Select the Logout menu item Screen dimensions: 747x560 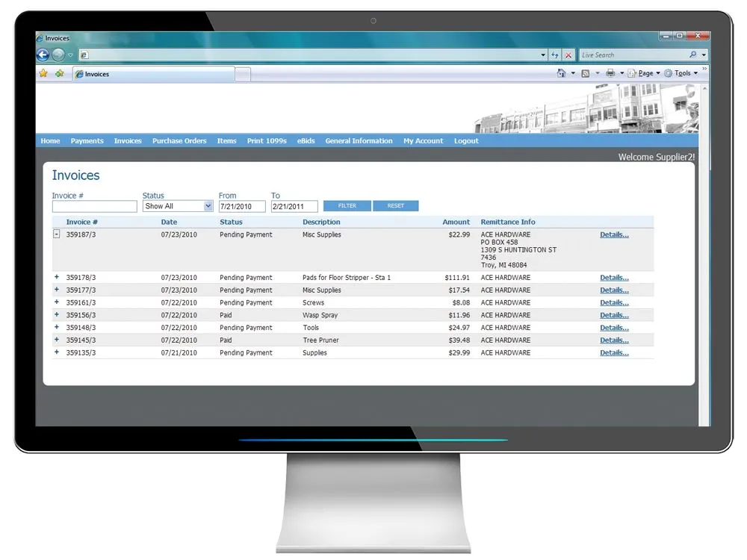(466, 140)
